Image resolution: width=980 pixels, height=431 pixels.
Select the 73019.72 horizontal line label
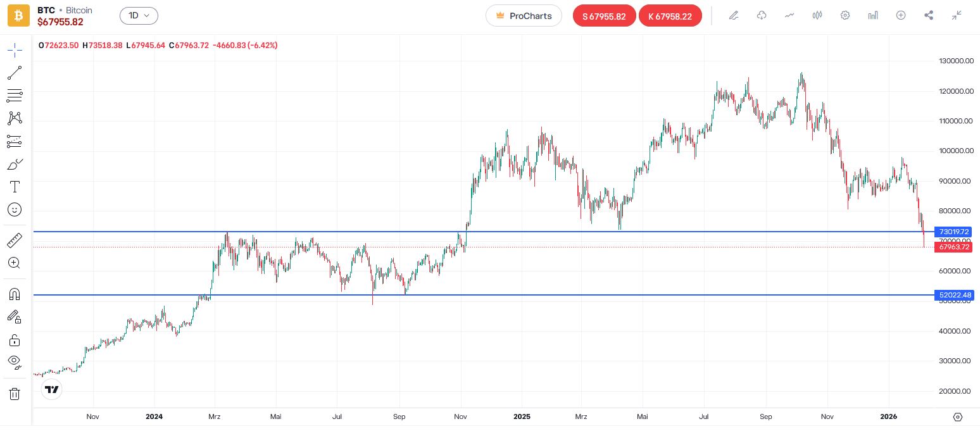(x=954, y=232)
